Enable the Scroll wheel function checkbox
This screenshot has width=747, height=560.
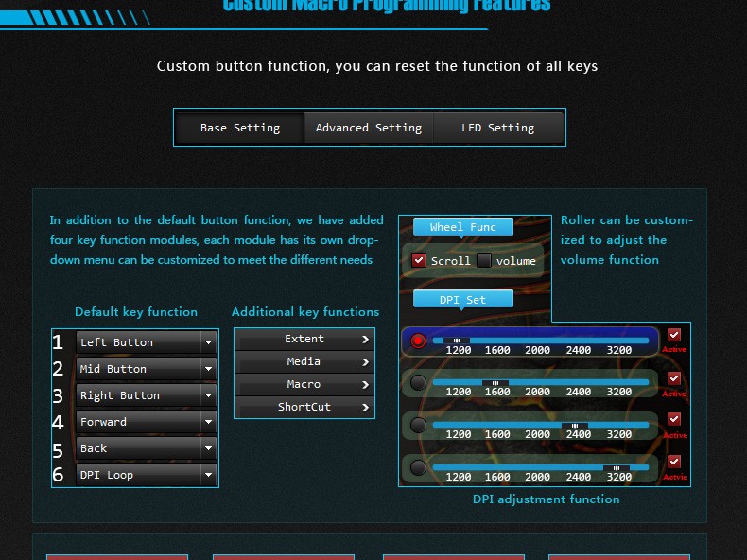419,260
